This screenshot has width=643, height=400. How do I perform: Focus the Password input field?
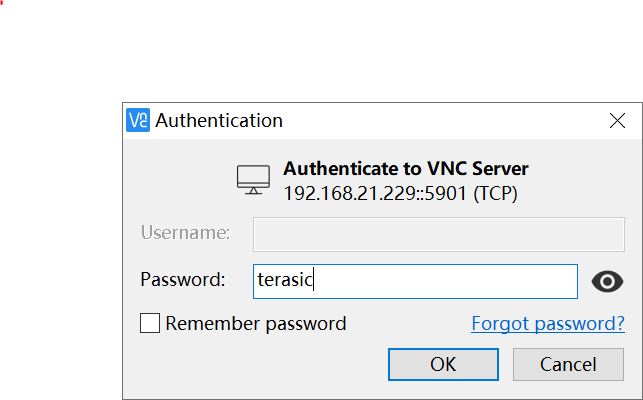[415, 281]
